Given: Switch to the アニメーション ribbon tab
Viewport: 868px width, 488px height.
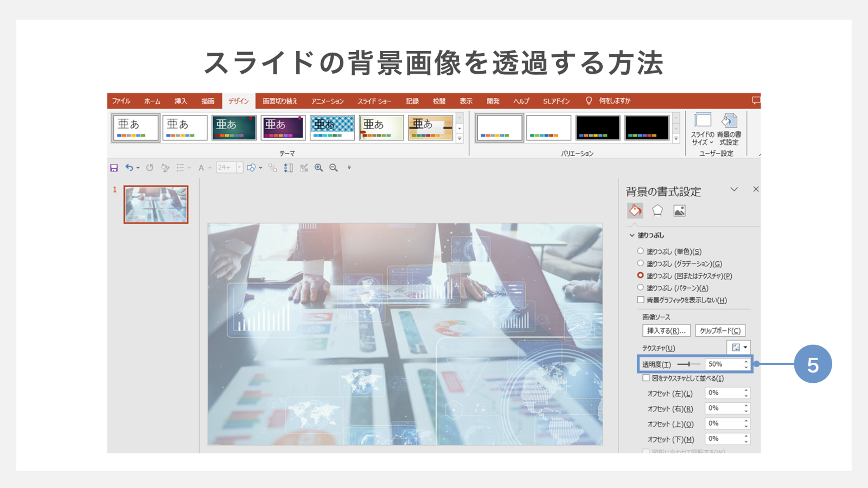Looking at the screenshot, I should (x=327, y=101).
